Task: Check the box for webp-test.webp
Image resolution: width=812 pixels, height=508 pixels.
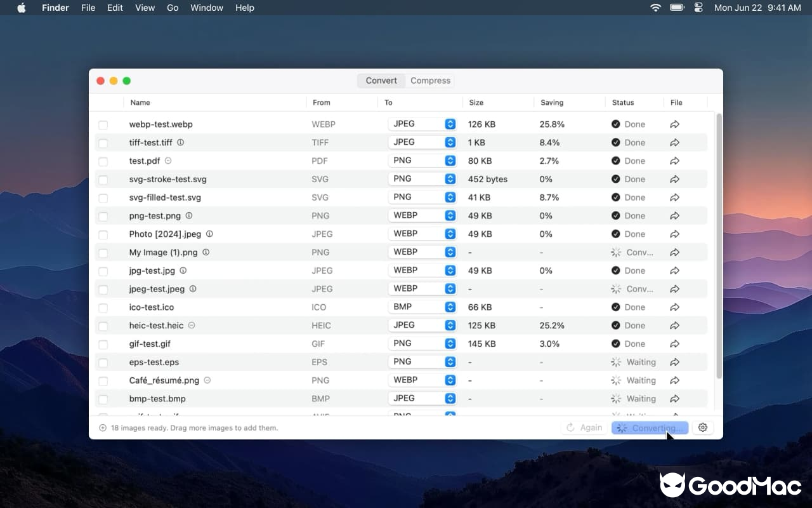Action: pos(103,125)
